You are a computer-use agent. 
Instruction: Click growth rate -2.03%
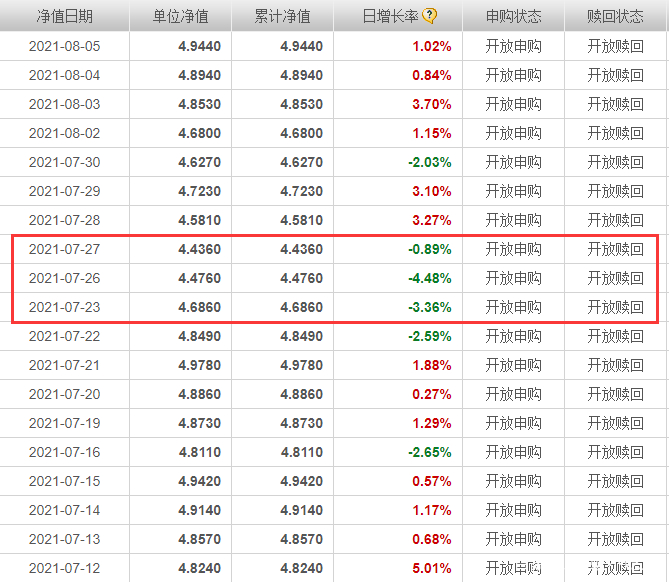(x=430, y=162)
